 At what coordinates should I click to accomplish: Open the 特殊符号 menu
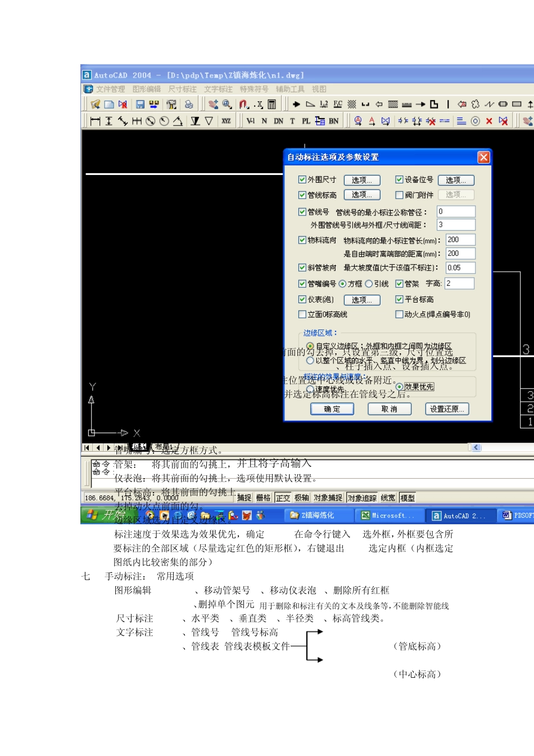(x=254, y=89)
